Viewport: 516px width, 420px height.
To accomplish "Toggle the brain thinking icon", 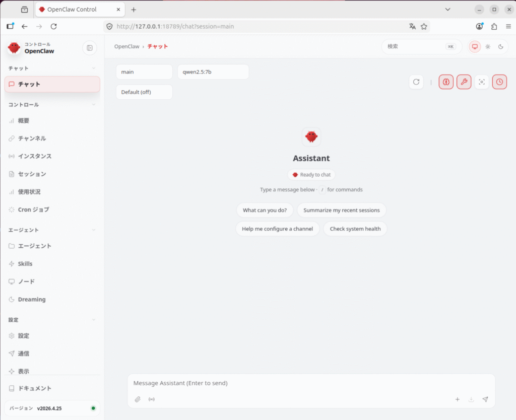I will [446, 82].
